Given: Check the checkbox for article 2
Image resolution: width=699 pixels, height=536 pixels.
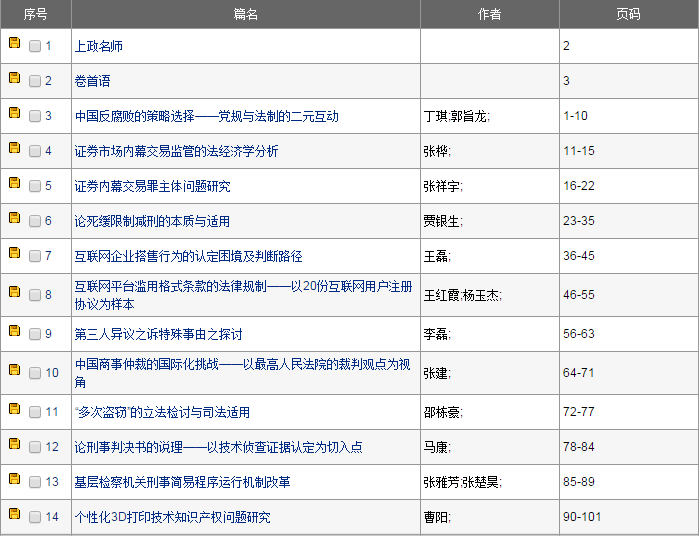Looking at the screenshot, I should [x=35, y=82].
